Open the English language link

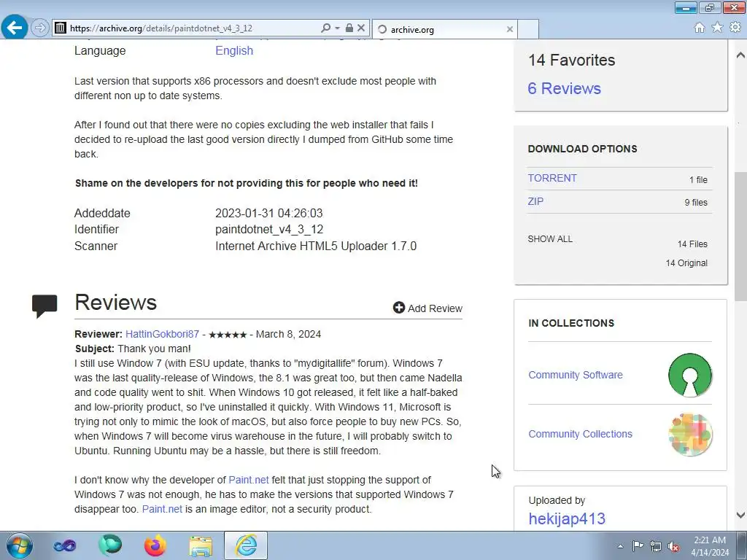pyautogui.click(x=234, y=50)
